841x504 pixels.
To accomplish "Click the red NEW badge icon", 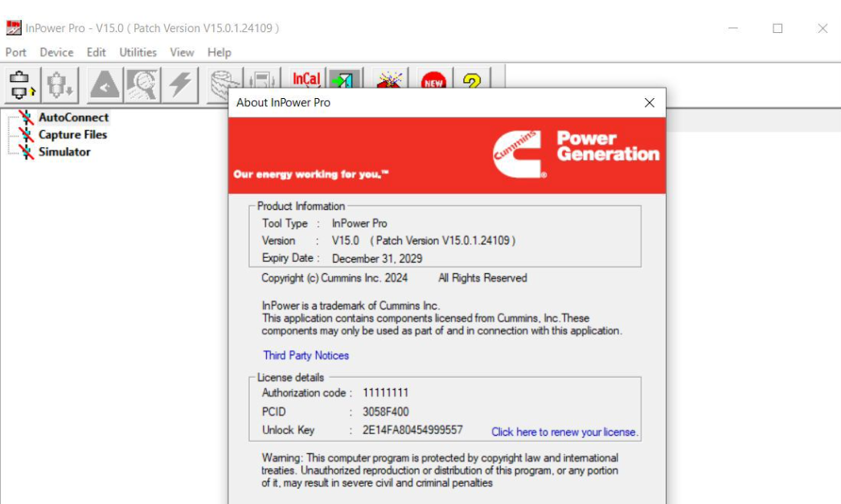I will 432,80.
